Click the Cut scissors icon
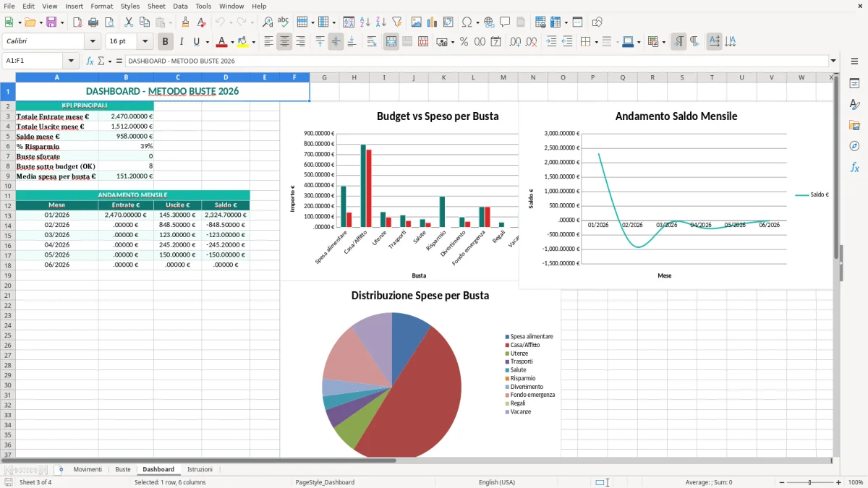 pos(128,22)
